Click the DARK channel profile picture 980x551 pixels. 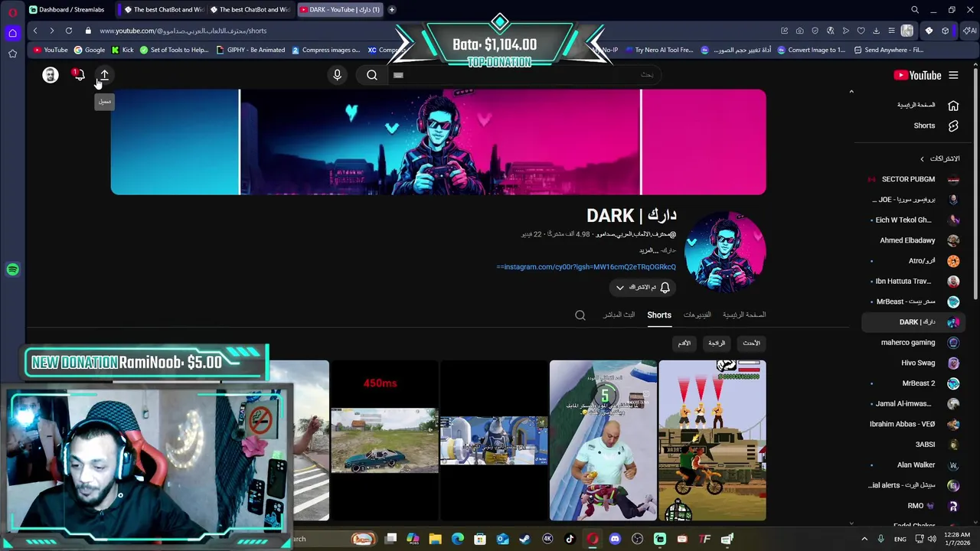[x=725, y=253]
